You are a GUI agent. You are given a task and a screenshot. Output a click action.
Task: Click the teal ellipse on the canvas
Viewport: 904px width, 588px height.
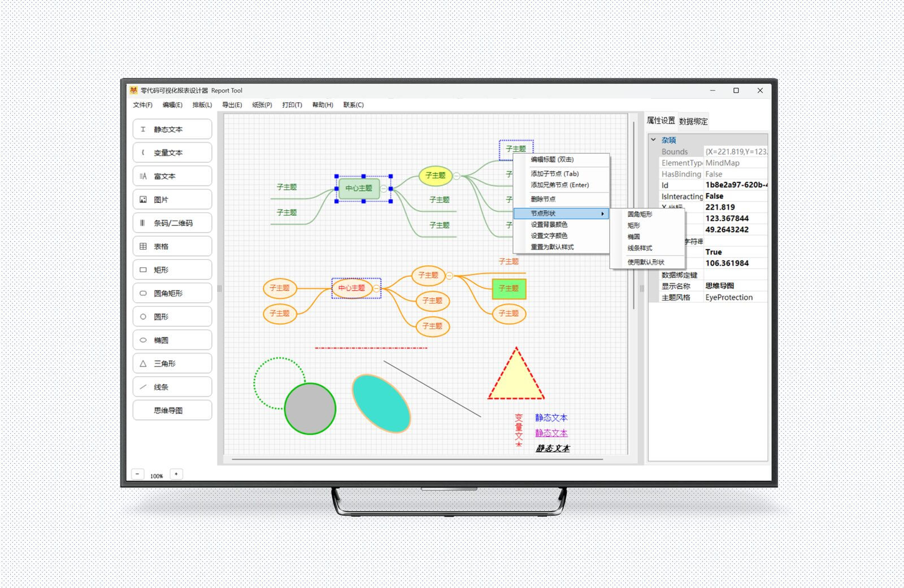coord(381,403)
